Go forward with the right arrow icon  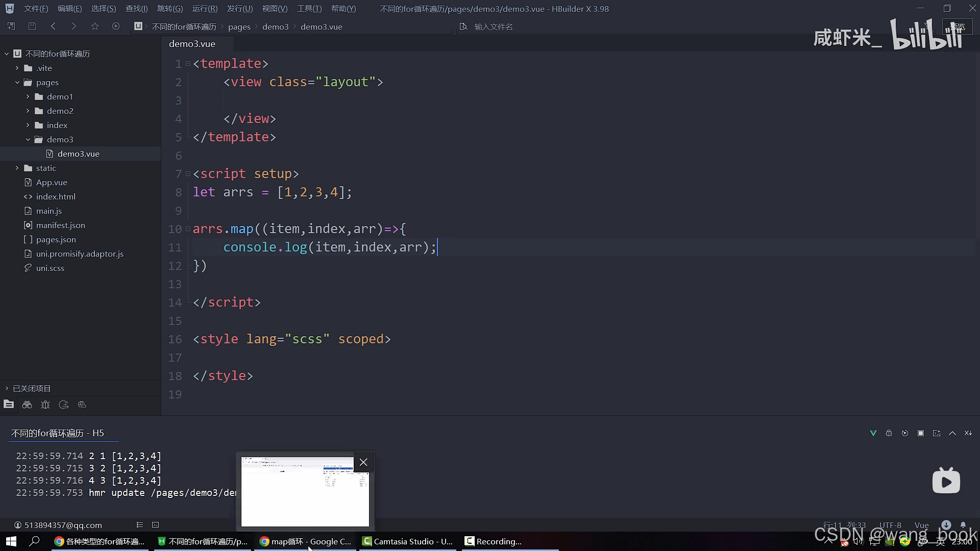point(74,26)
